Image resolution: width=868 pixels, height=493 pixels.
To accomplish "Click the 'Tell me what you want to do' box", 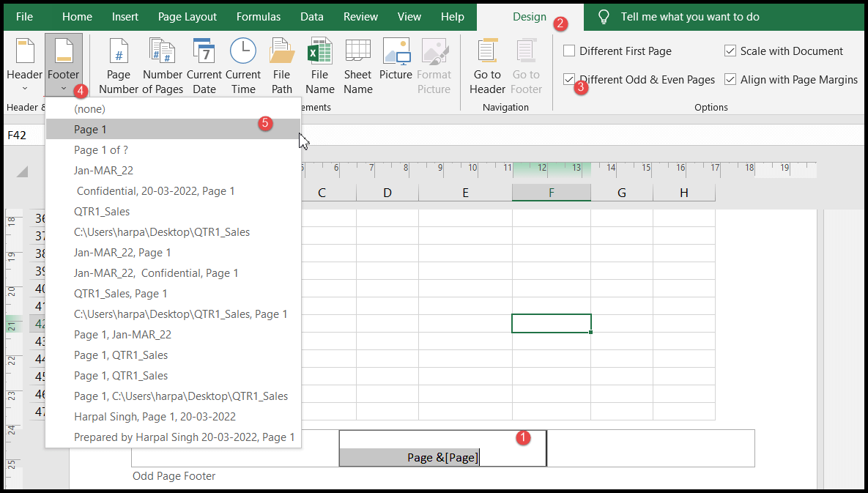I will (689, 17).
